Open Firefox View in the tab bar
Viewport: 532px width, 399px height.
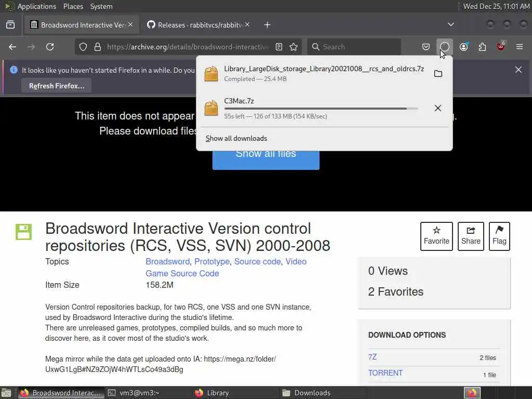point(10,25)
